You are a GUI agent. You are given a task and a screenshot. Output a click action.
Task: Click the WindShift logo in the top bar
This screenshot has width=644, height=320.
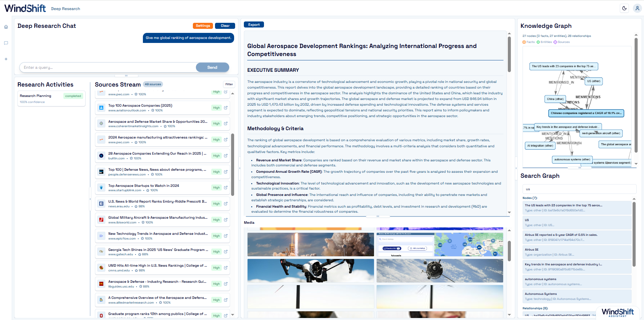coord(25,8)
